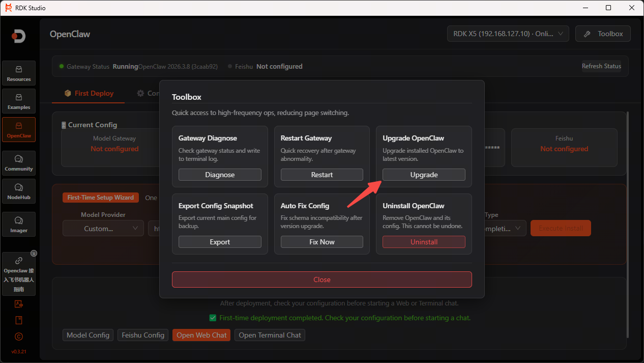Expand the RDK X5 device dropdown

pos(508,34)
